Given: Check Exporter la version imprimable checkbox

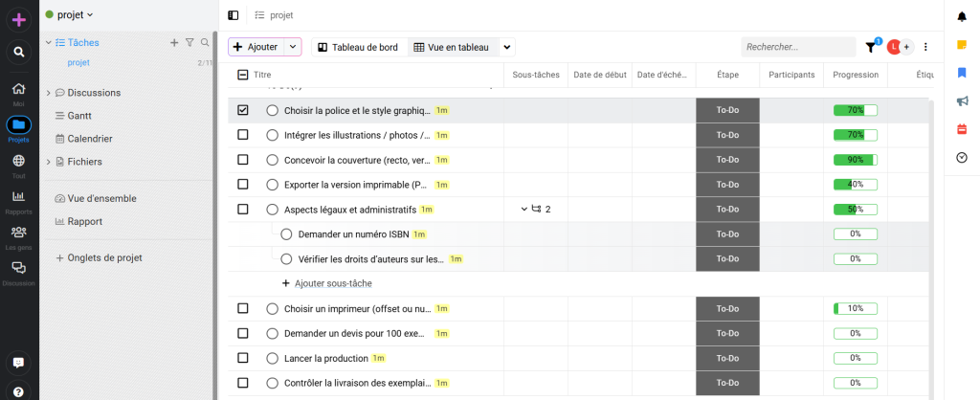Looking at the screenshot, I should coord(243,185).
